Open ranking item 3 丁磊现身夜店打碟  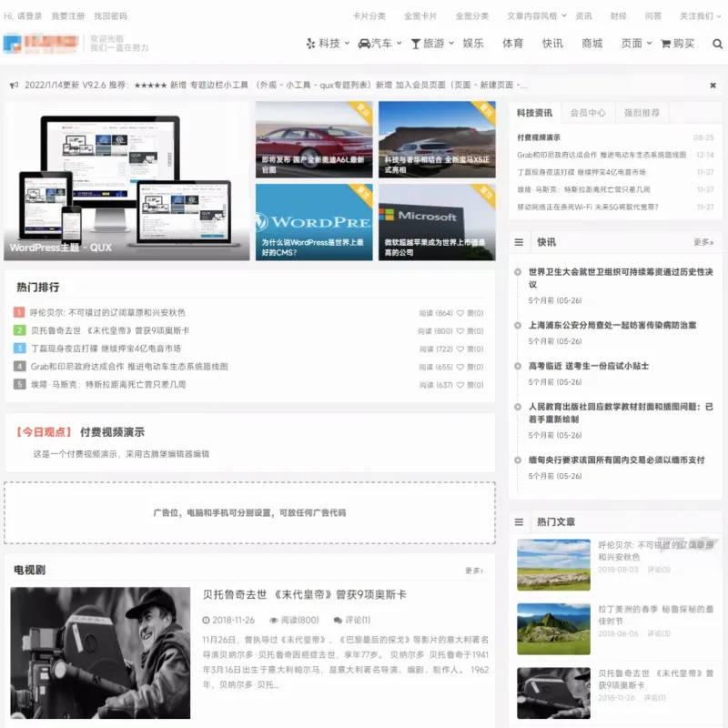pyautogui.click(x=106, y=349)
